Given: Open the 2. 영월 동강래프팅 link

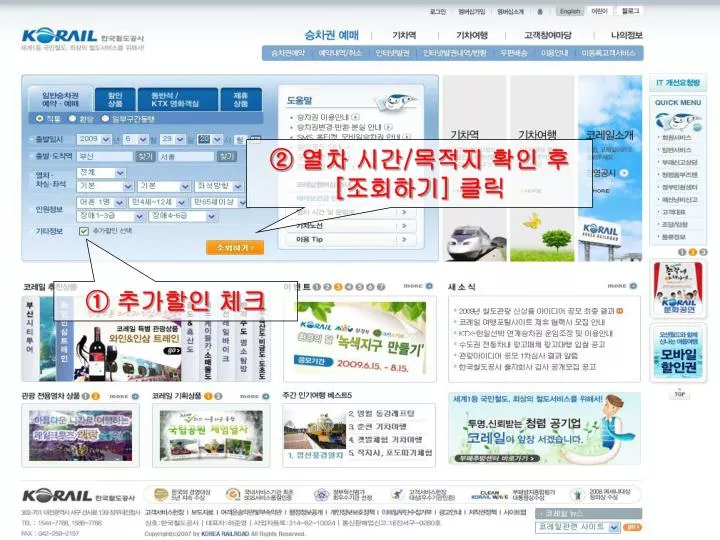Looking at the screenshot, I should pyautogui.click(x=381, y=413).
